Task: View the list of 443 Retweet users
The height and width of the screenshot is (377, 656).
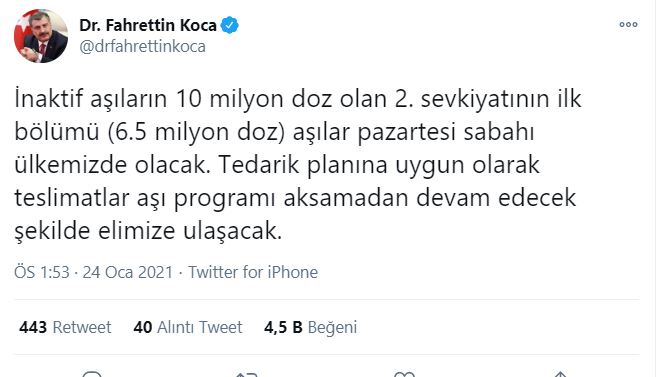Action: (x=65, y=327)
